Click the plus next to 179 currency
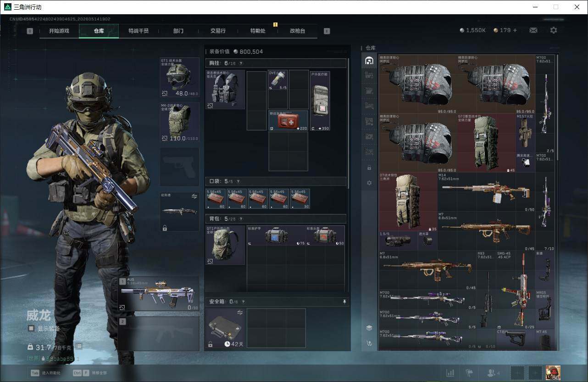 point(515,30)
